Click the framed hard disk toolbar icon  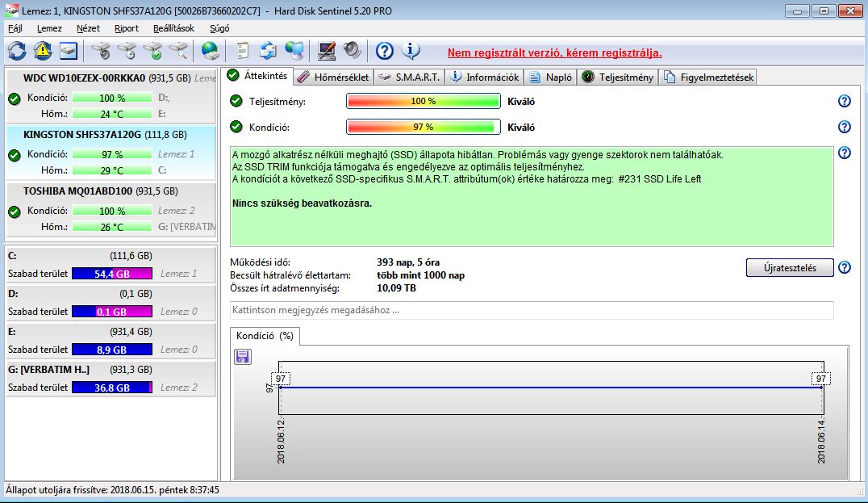click(68, 51)
